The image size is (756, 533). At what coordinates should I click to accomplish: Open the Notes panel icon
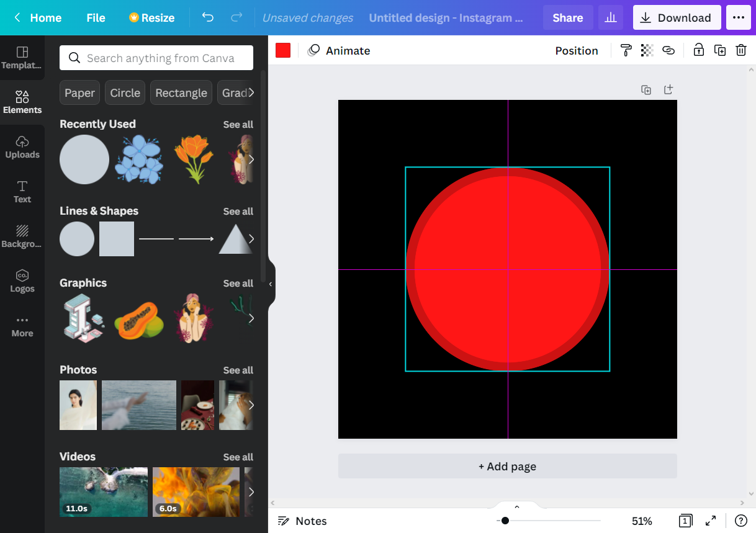(284, 521)
